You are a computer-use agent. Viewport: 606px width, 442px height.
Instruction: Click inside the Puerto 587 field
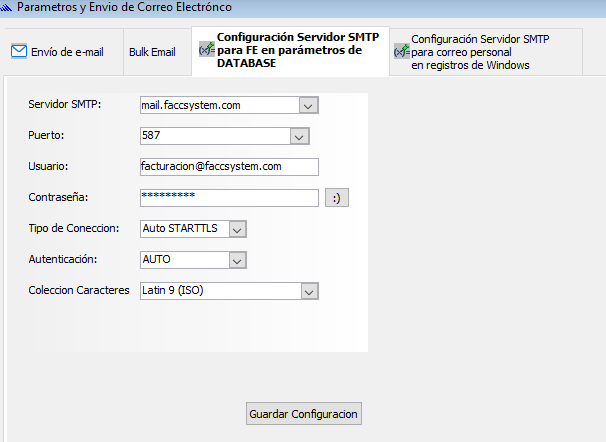point(213,136)
